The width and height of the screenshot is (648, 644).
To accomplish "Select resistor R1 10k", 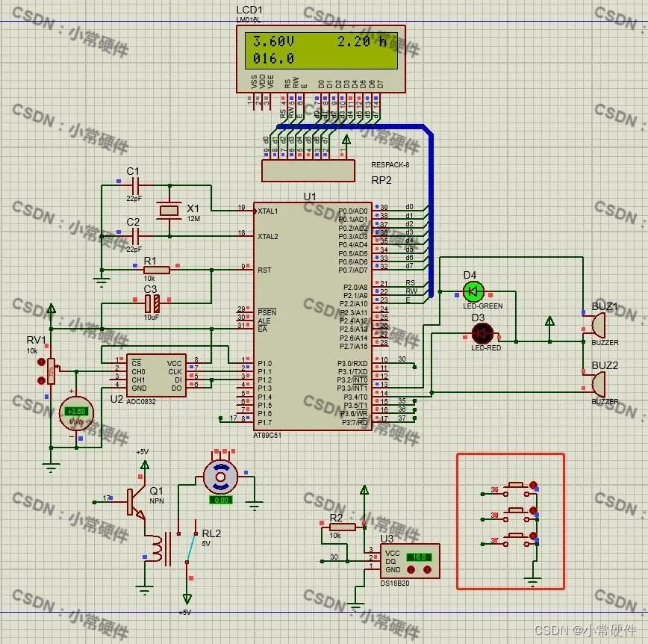I will point(157,270).
